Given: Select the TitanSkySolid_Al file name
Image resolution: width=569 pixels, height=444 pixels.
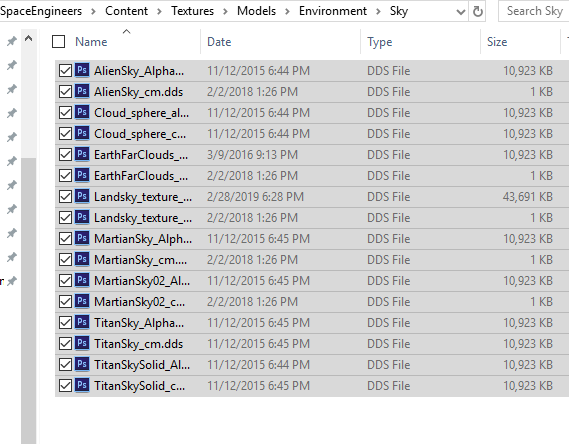Looking at the screenshot, I should click(142, 365).
